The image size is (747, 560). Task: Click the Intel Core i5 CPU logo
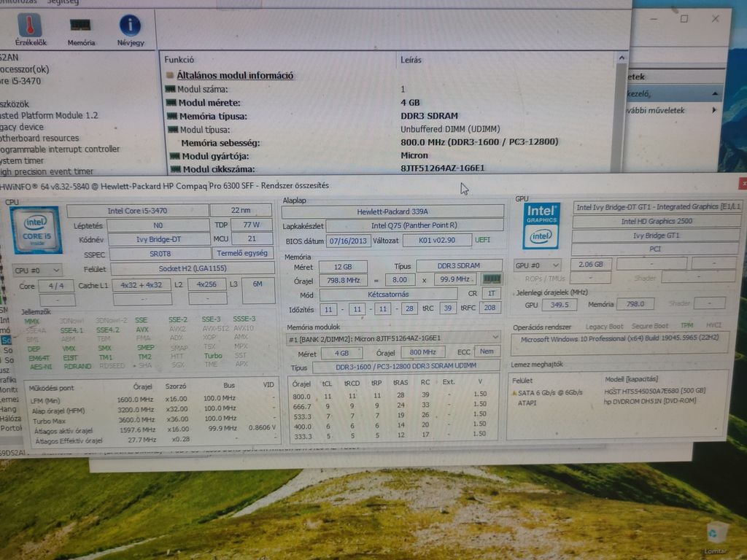pyautogui.click(x=36, y=230)
